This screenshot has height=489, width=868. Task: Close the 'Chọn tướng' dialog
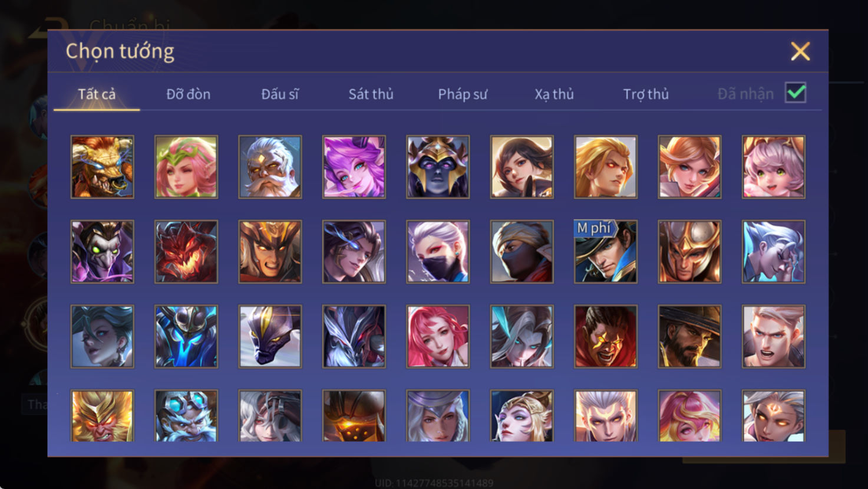[800, 51]
